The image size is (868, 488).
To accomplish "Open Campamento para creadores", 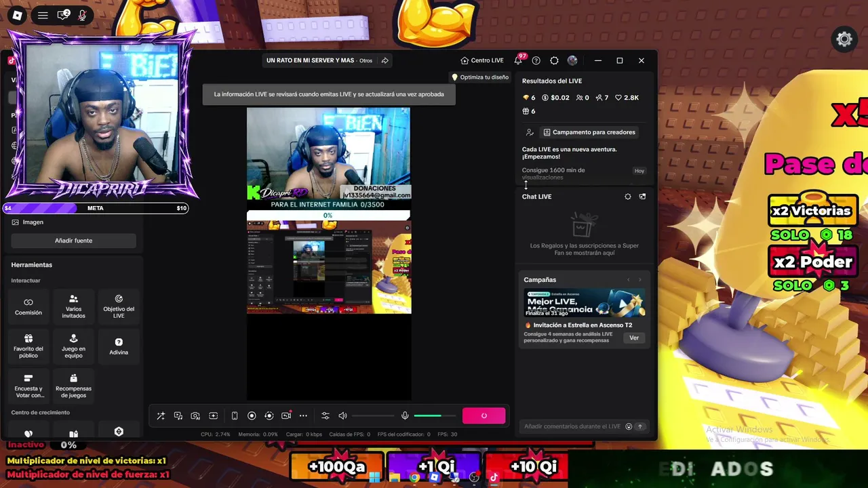I will (589, 132).
